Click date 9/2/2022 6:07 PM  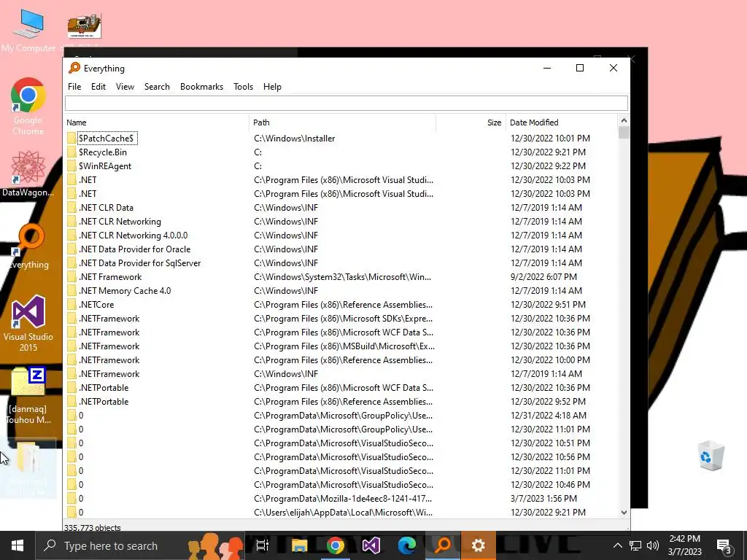[543, 276]
